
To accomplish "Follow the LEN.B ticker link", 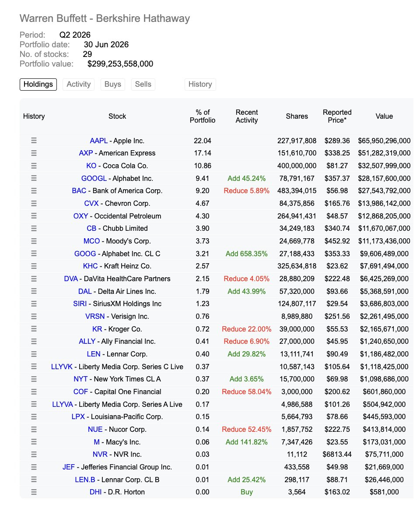I will click(x=85, y=480).
